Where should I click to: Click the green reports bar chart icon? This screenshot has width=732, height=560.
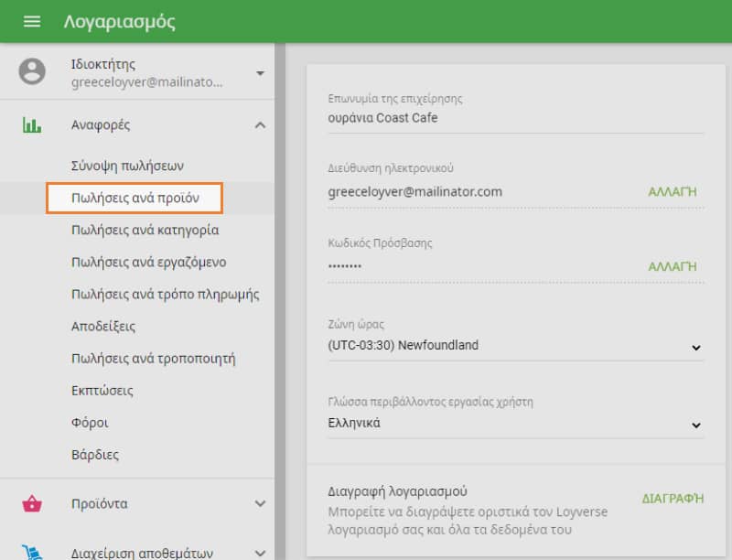pyautogui.click(x=32, y=125)
